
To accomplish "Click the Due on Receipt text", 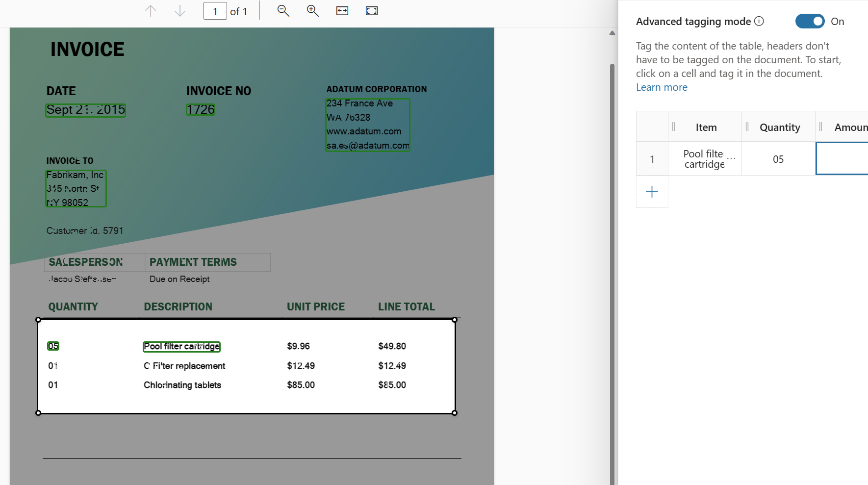I will [x=179, y=279].
